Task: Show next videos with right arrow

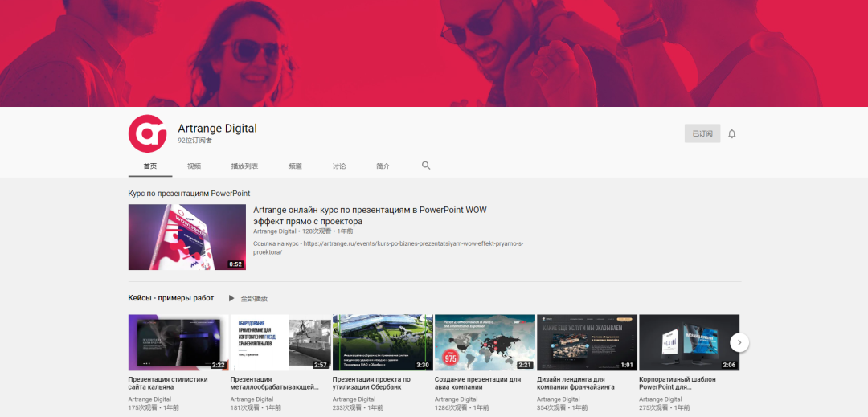Action: point(739,342)
